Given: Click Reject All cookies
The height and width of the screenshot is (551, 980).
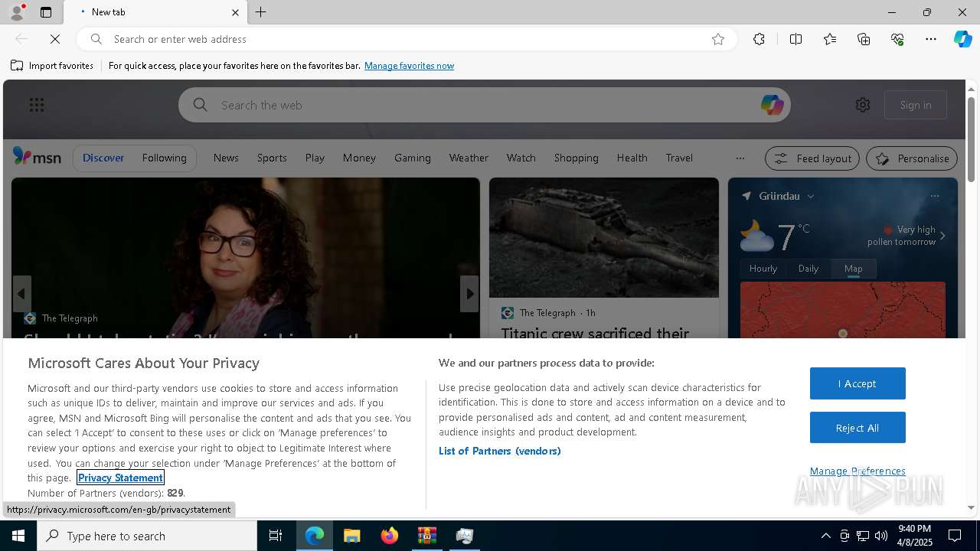Looking at the screenshot, I should [x=857, y=428].
